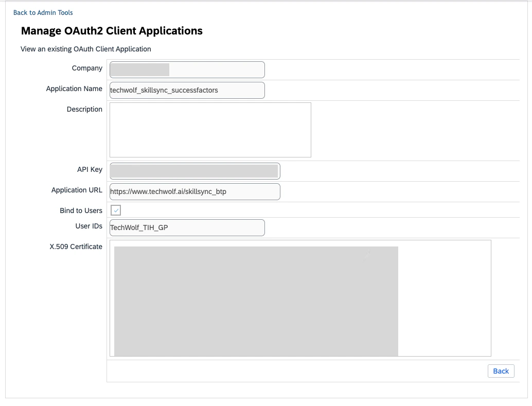Click the Application Name label
The width and height of the screenshot is (532, 406).
click(x=74, y=89)
